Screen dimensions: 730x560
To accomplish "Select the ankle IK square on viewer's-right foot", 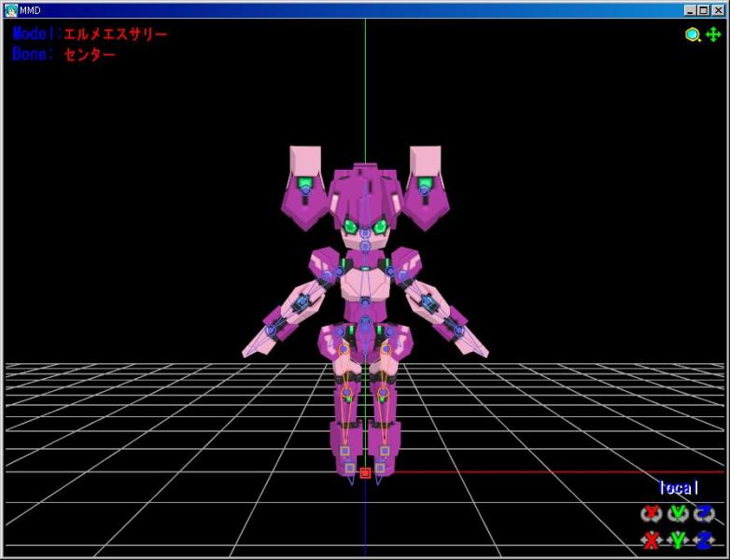I will pos(385,451).
